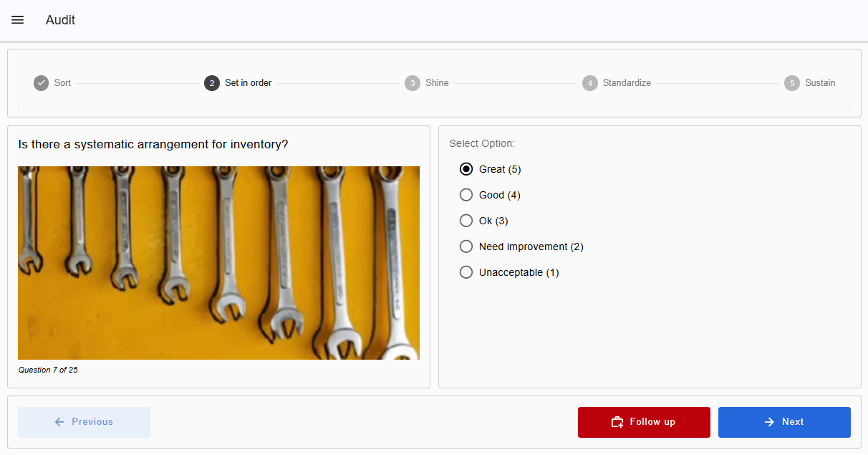This screenshot has height=455, width=868.
Task: Click the red Follow up button
Action: click(x=644, y=422)
